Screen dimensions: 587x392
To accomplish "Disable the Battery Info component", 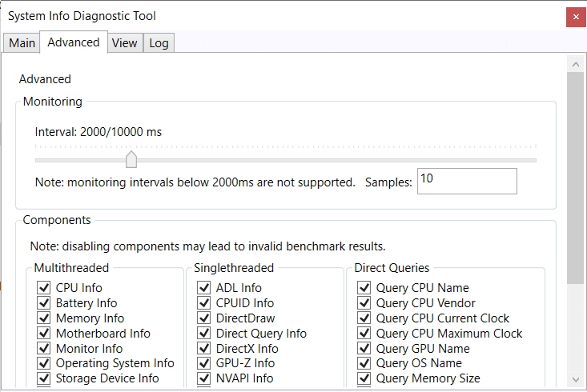I will pyautogui.click(x=43, y=303).
